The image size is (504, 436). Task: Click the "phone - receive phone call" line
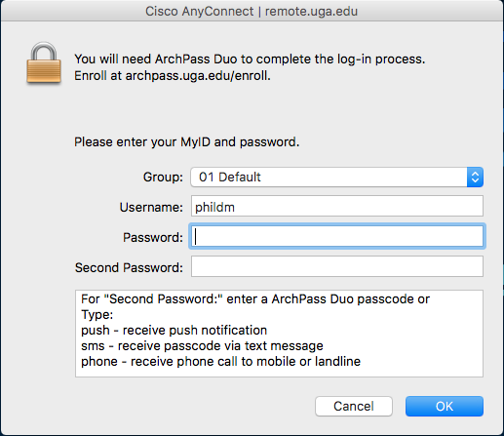click(x=220, y=362)
